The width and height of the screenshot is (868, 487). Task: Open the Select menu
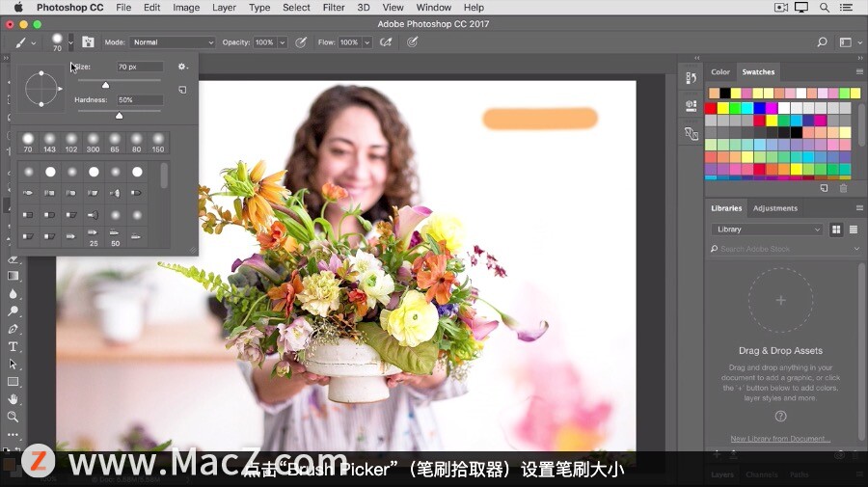pyautogui.click(x=296, y=8)
